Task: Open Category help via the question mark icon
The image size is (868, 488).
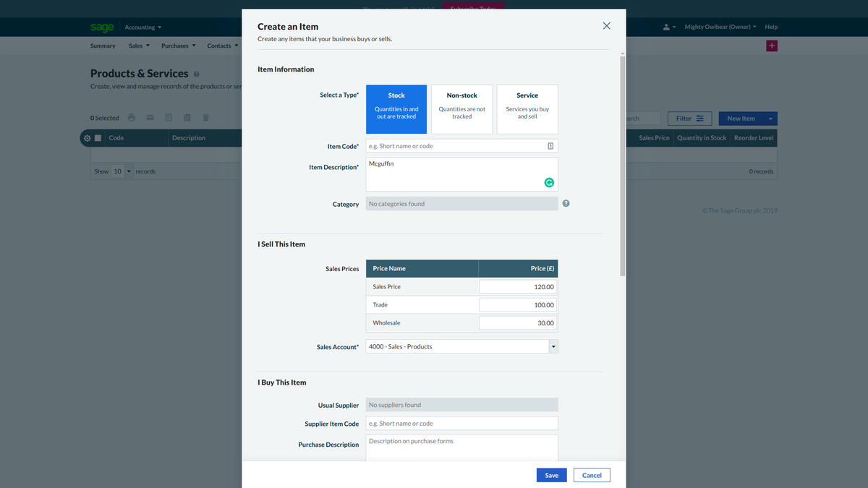Action: coord(566,204)
